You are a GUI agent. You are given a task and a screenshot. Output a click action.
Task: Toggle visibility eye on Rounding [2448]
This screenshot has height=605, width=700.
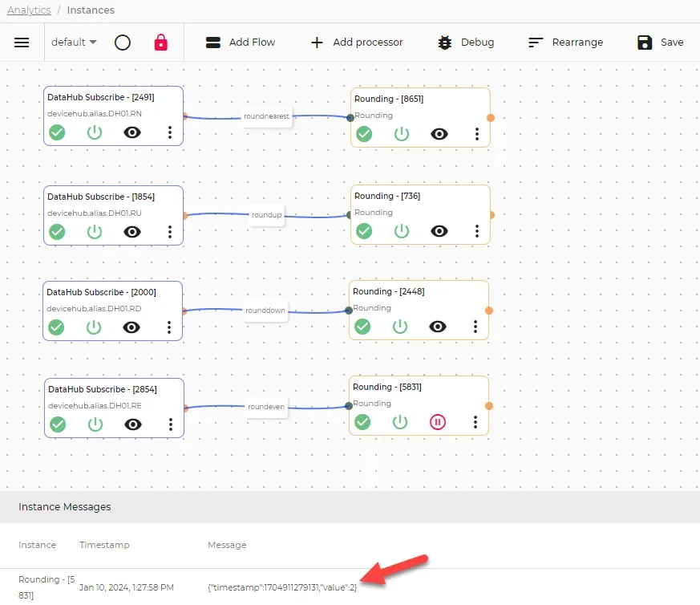[438, 327]
